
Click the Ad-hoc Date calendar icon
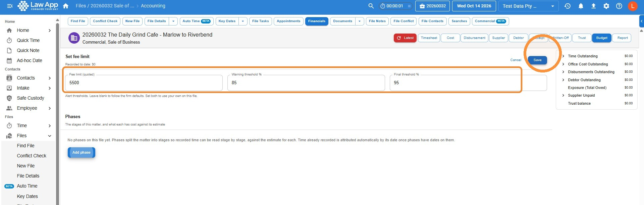pos(9,61)
